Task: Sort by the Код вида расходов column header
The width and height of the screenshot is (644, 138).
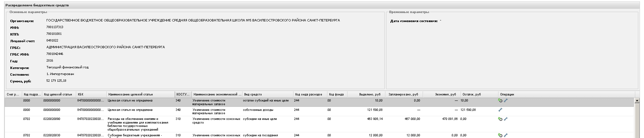Action: click(x=310, y=94)
